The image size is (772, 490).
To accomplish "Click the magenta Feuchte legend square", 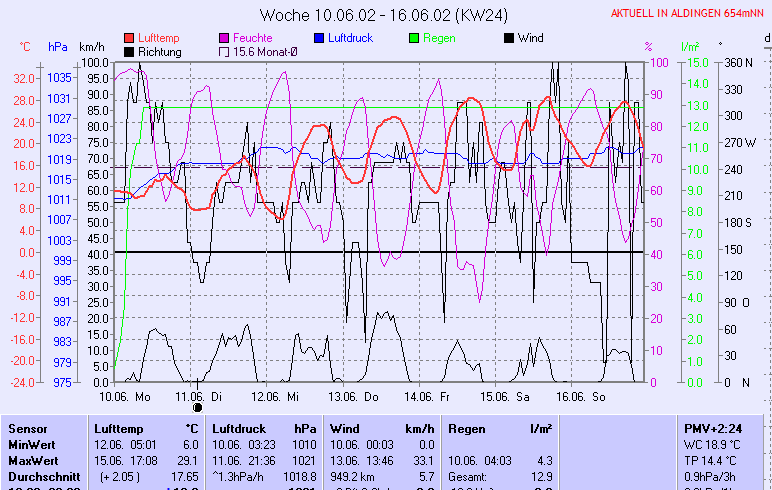I will coord(224,38).
